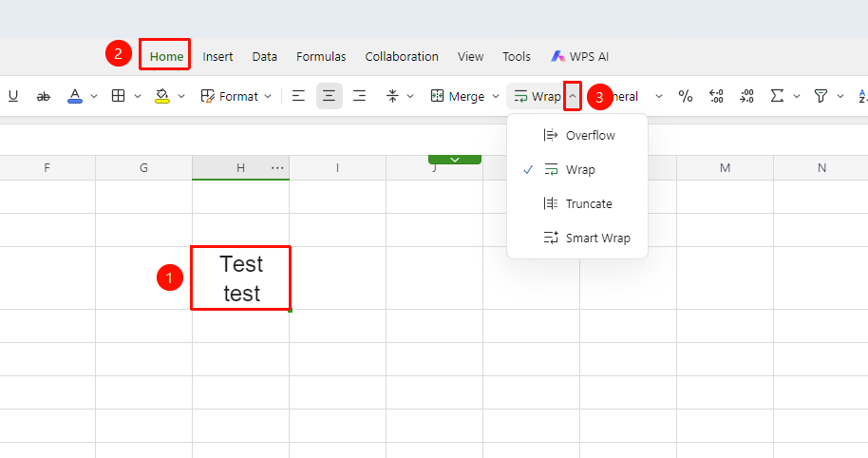
Task: Click the AutoSum sigma icon
Action: (777, 96)
